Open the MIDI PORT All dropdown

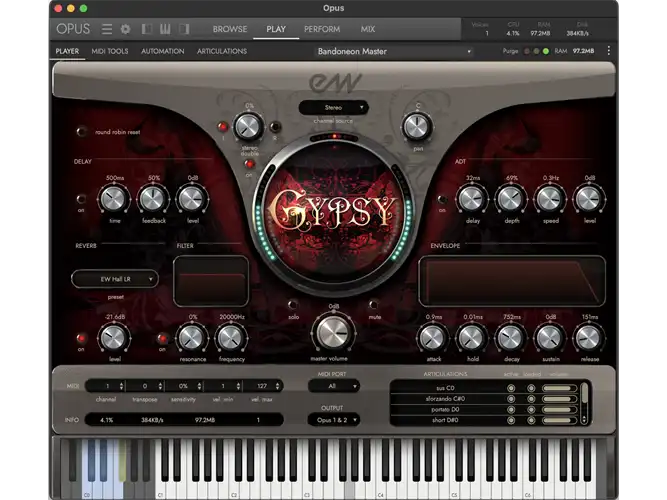click(x=334, y=386)
